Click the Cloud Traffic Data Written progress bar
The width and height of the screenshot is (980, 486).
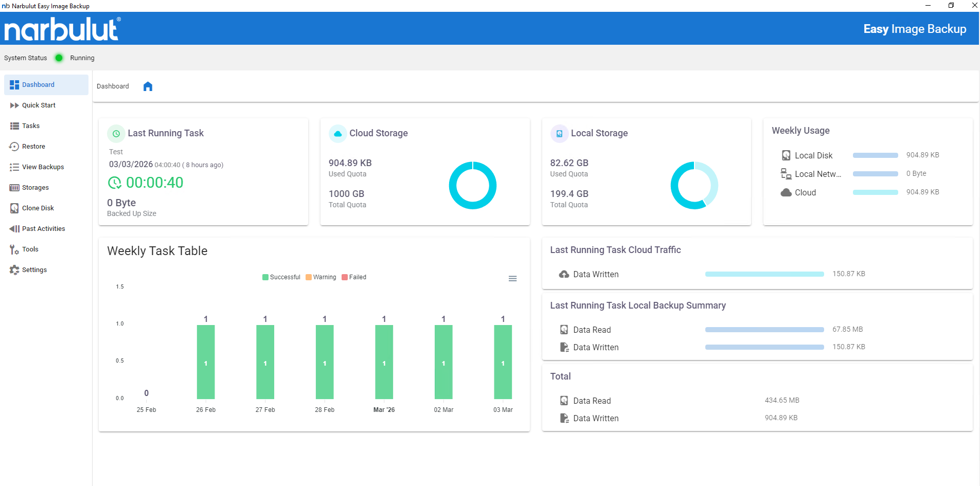coord(764,274)
